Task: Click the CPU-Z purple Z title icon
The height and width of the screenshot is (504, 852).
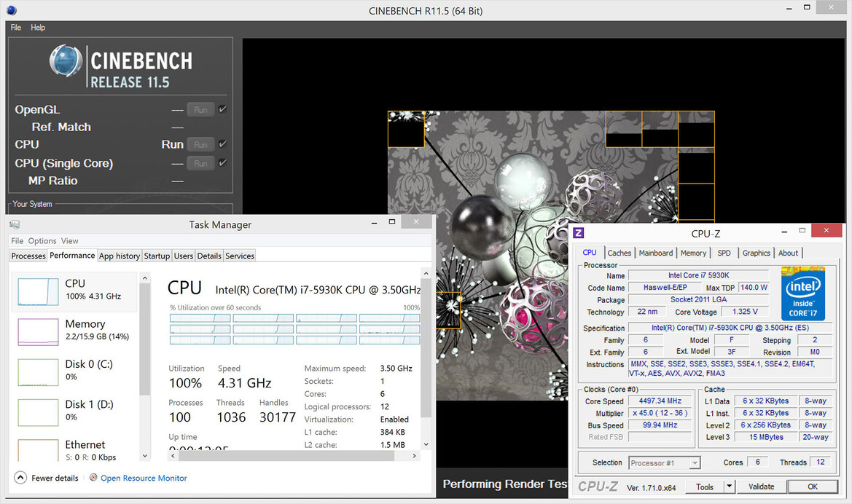Action: (x=579, y=233)
